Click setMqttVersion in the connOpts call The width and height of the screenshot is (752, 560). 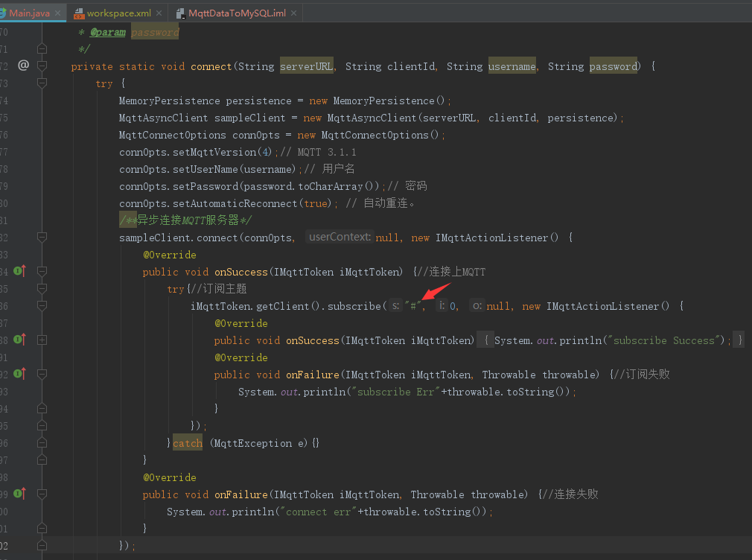pyautogui.click(x=214, y=152)
